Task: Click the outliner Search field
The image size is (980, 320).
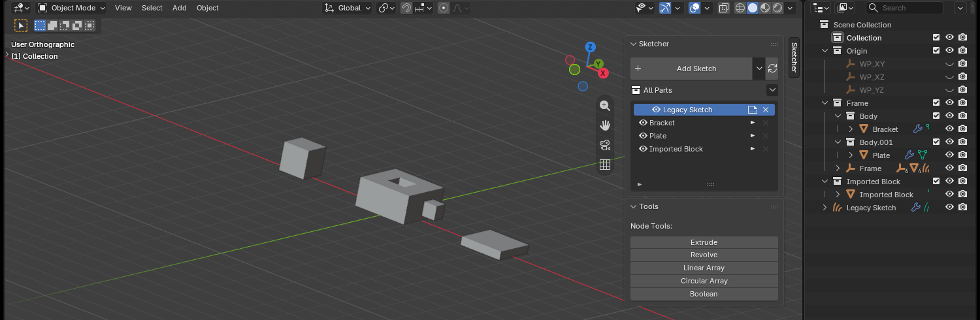Action: (905, 8)
